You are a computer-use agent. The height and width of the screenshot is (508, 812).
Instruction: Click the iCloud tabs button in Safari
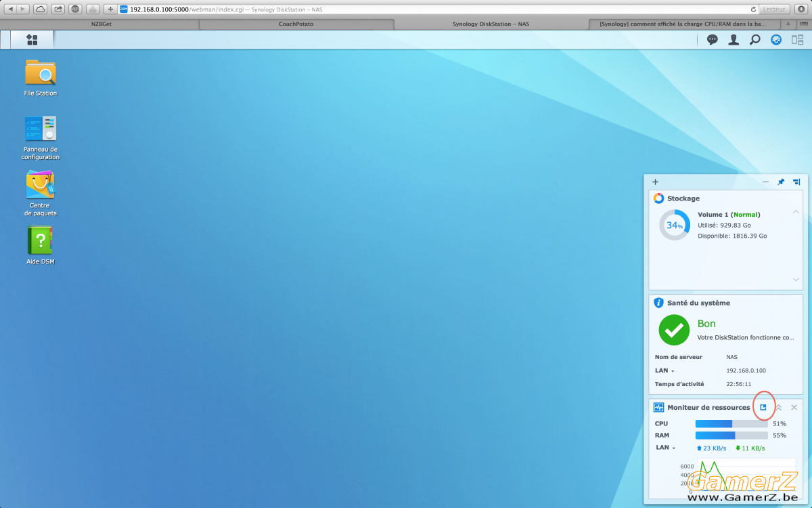(x=41, y=9)
